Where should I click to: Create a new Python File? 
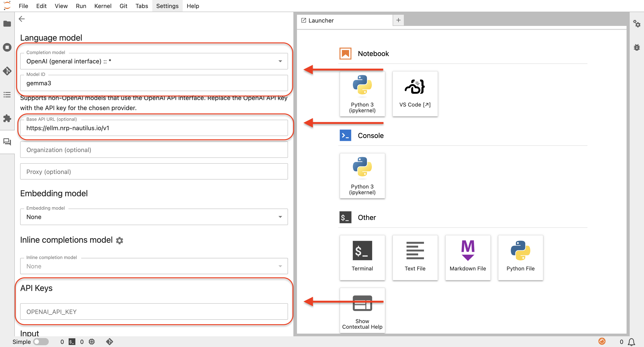(x=521, y=258)
